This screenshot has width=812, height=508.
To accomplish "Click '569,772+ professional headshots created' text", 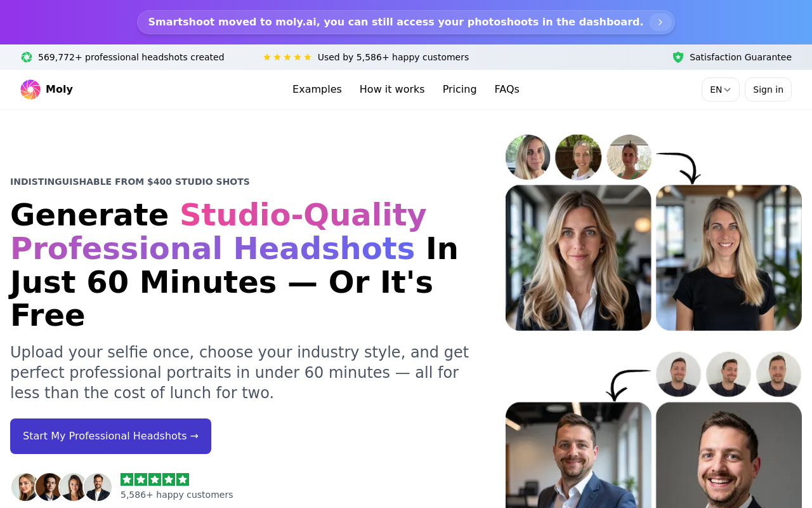I will coord(131,57).
